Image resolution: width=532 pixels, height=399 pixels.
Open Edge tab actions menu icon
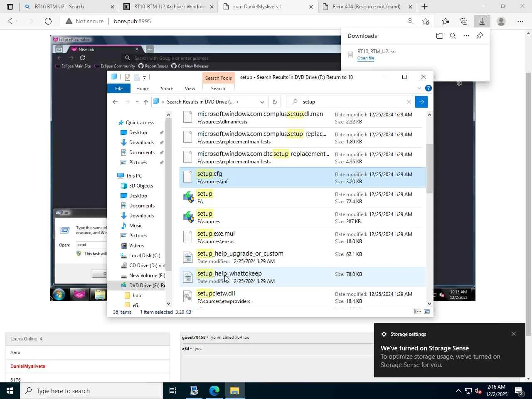[10, 7]
